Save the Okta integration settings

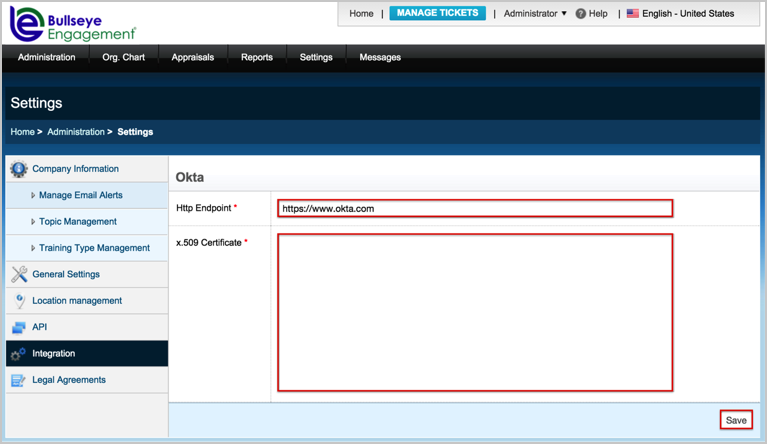[x=736, y=420]
